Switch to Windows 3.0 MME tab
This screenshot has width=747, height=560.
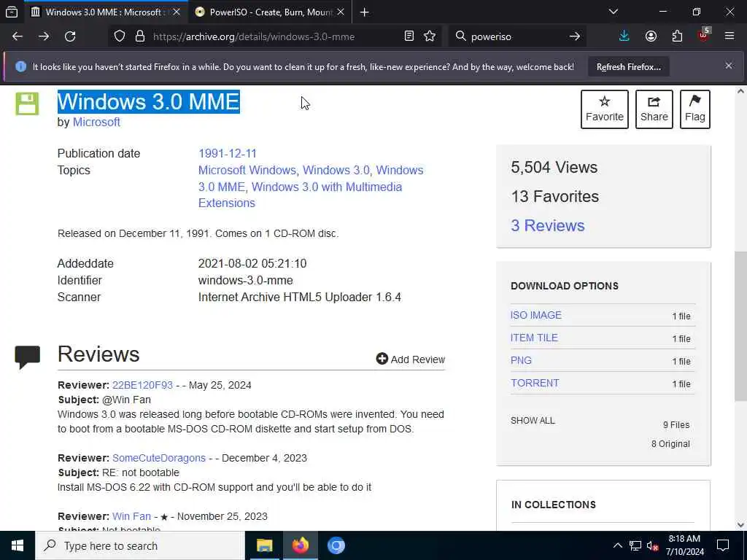point(106,12)
